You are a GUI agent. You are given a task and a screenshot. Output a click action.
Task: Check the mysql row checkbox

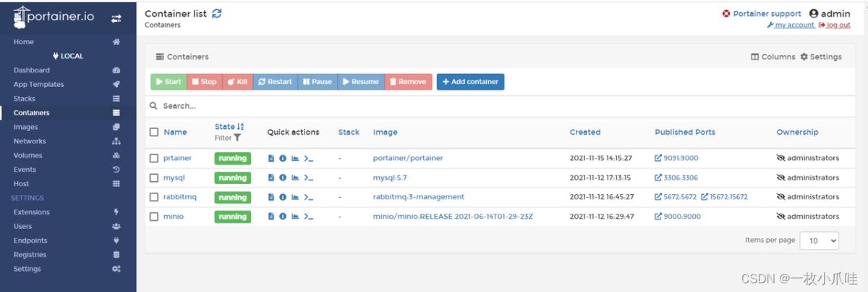click(154, 178)
